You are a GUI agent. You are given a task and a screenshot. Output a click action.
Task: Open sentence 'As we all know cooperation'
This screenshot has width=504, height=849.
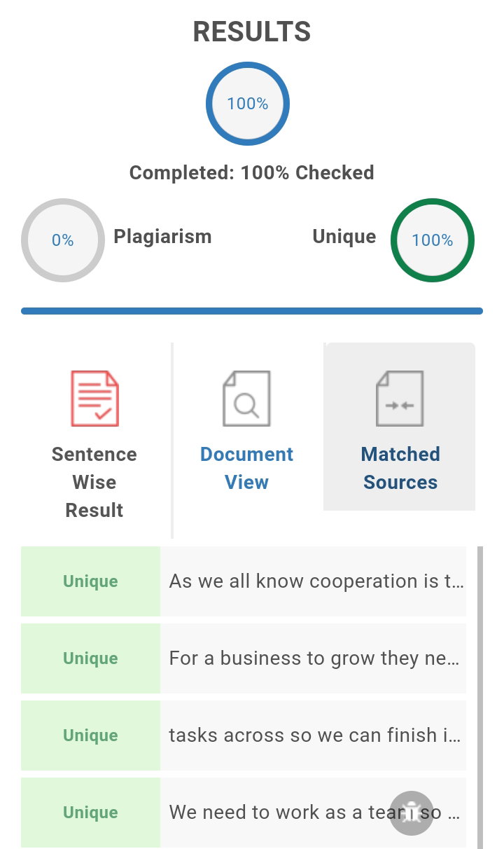pyautogui.click(x=313, y=581)
